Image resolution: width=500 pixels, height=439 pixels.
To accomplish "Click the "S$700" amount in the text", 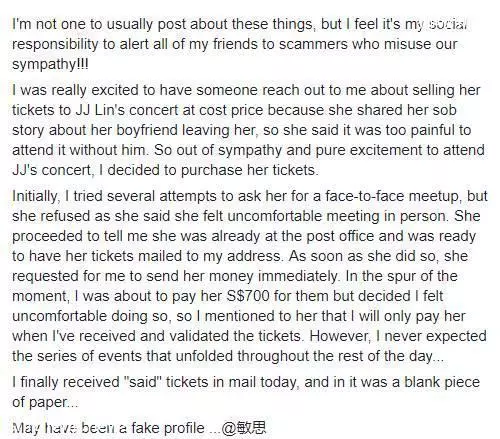I will click(x=248, y=296).
